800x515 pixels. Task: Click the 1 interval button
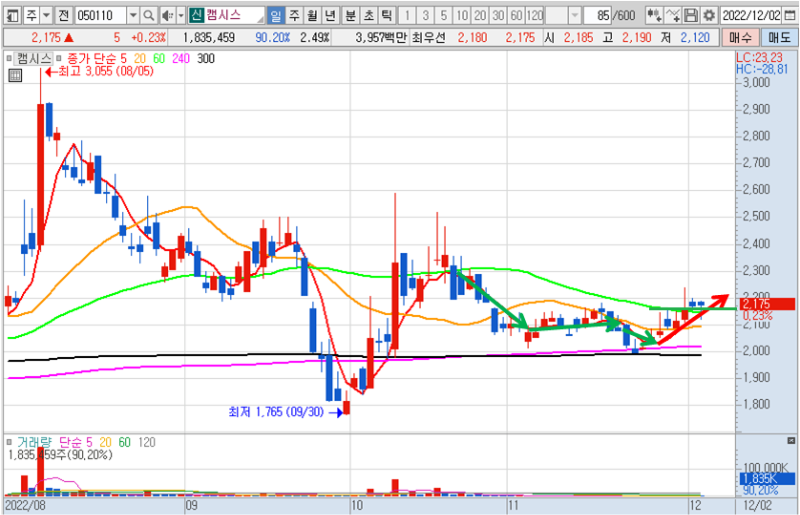[x=407, y=16]
